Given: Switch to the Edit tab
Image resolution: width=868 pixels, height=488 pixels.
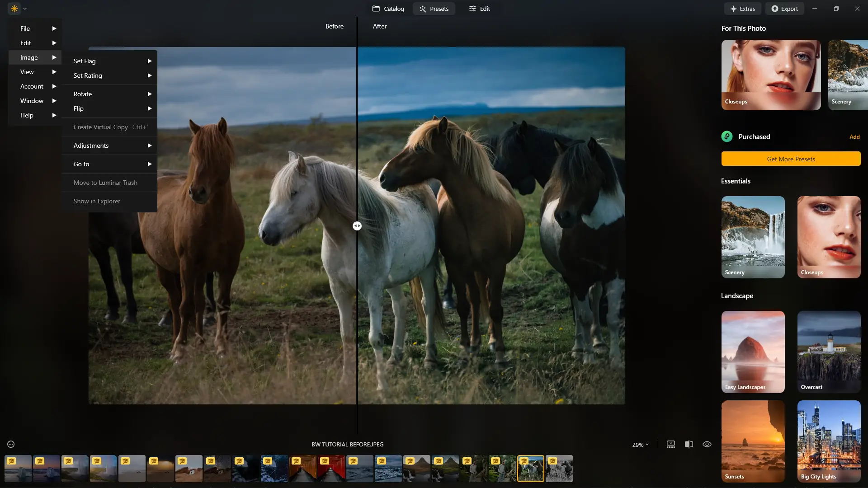Looking at the screenshot, I should (x=479, y=9).
